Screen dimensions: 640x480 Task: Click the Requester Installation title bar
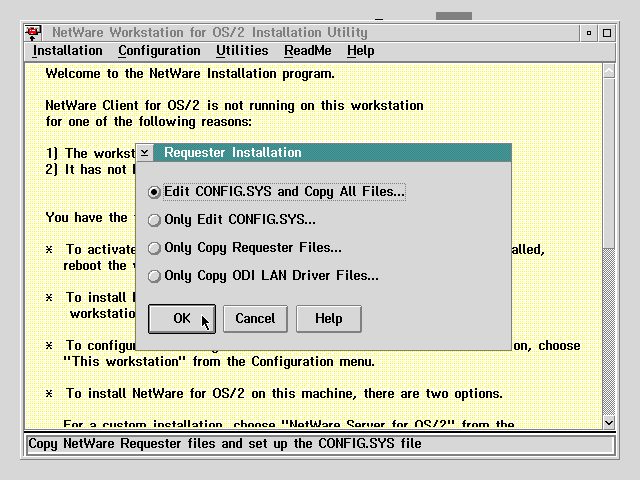332,153
